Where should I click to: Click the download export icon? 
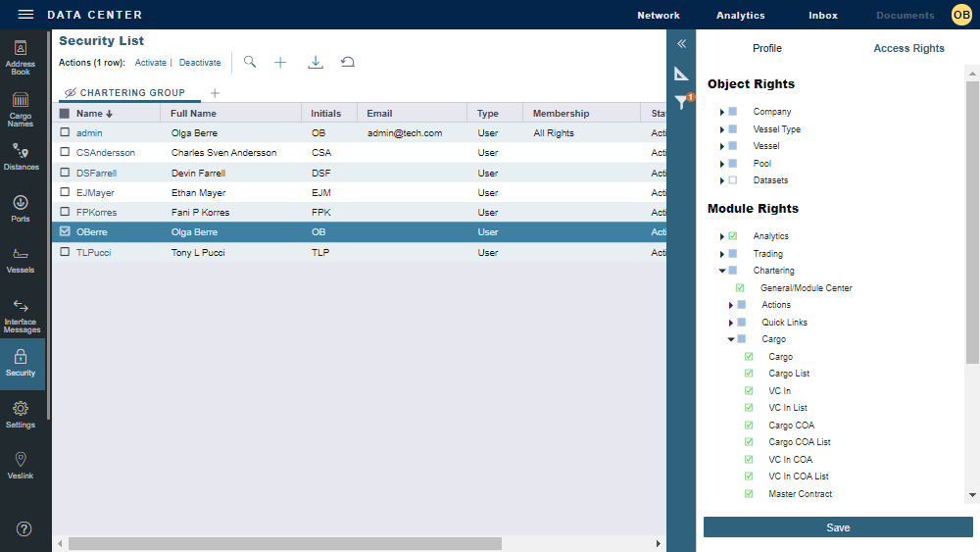point(316,62)
